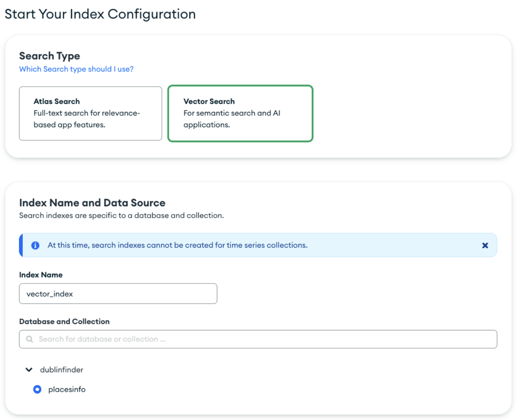
Task: Click 'Search indexes are specific to a database' text
Action: (x=121, y=215)
